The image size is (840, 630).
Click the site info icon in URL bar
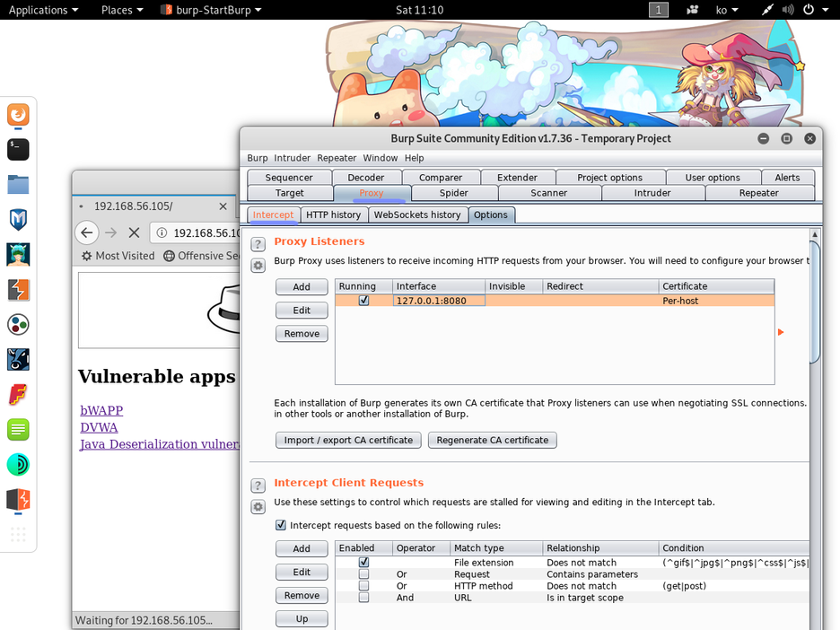(x=162, y=232)
